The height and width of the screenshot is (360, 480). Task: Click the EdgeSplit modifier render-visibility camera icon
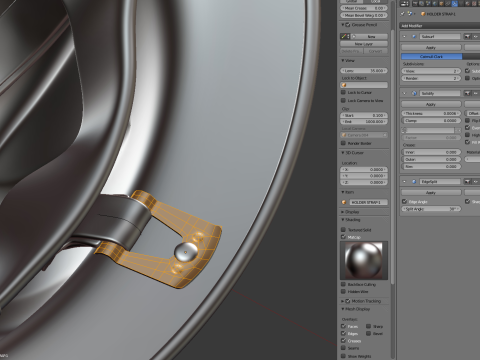(x=467, y=181)
